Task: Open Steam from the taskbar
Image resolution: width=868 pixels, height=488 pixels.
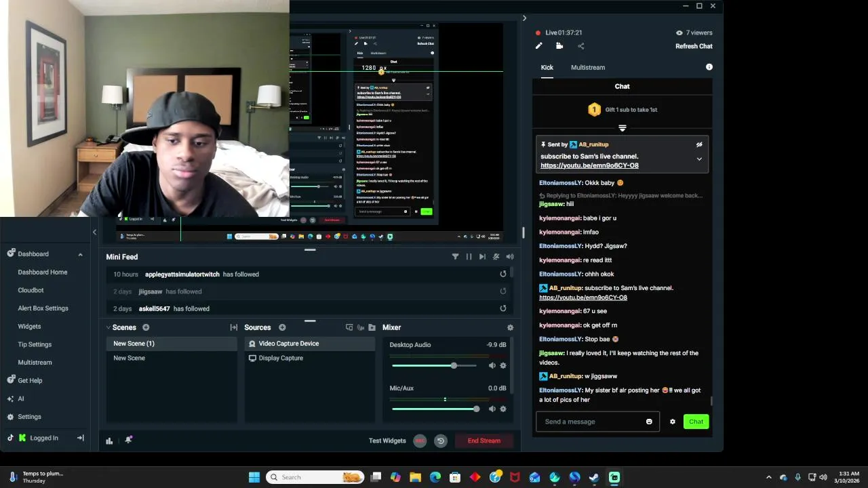Action: [x=594, y=477]
